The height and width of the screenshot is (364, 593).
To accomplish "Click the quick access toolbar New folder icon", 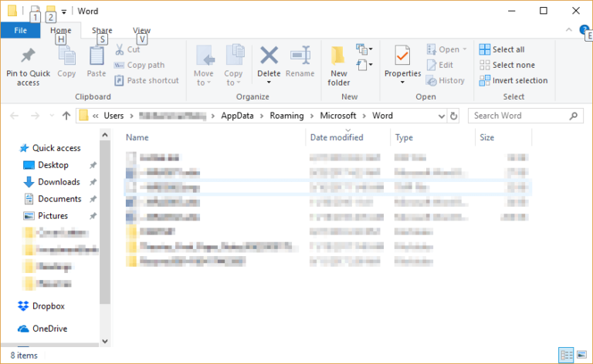I will [x=50, y=11].
